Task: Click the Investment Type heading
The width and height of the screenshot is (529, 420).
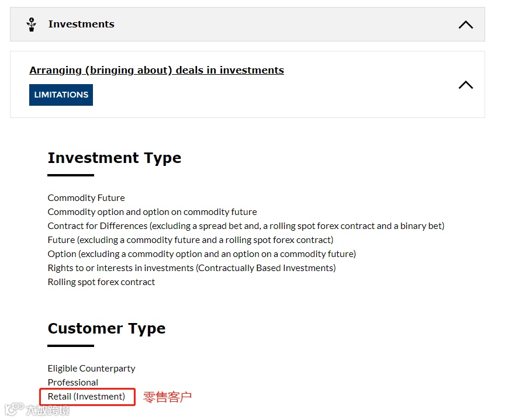Action: coord(115,158)
